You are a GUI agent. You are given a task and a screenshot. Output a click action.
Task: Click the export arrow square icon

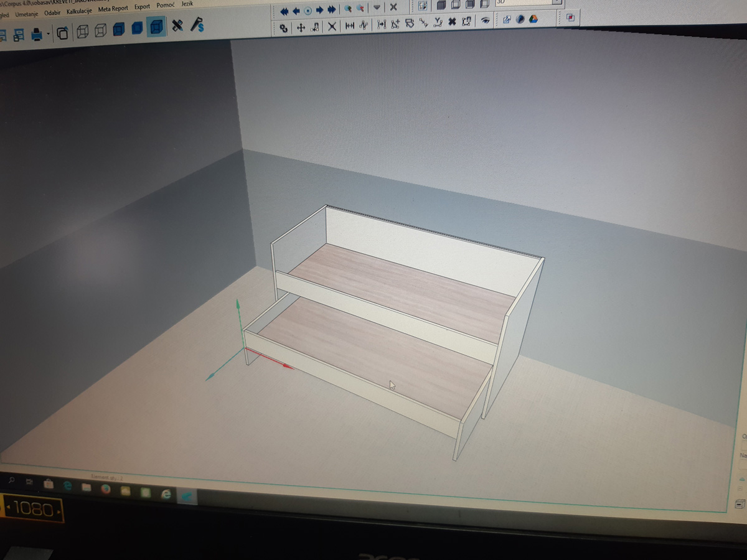(x=507, y=20)
